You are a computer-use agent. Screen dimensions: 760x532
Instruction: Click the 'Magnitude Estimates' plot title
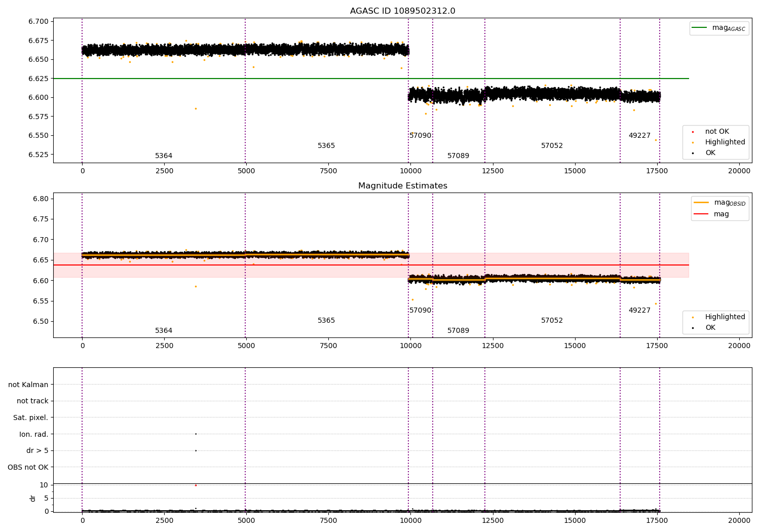pos(402,186)
